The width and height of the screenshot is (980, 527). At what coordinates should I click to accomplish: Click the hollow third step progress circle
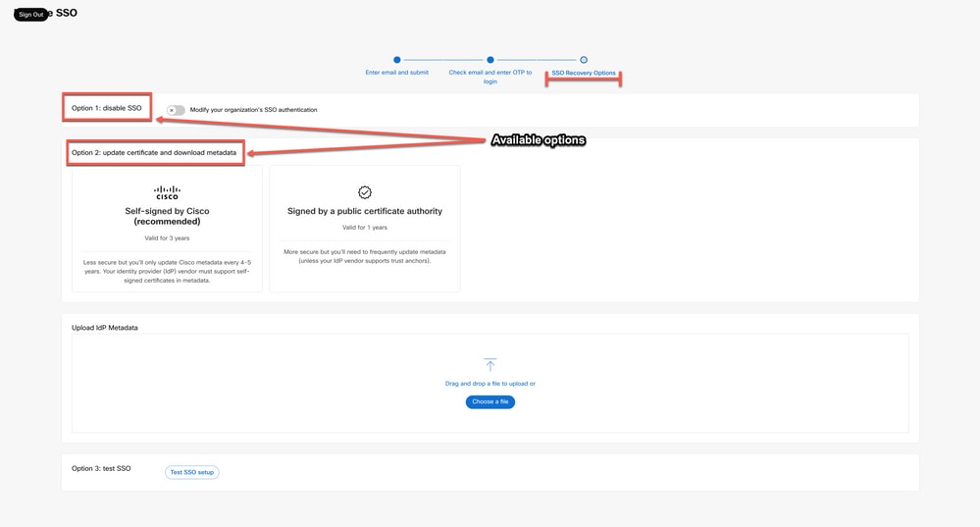[583, 60]
